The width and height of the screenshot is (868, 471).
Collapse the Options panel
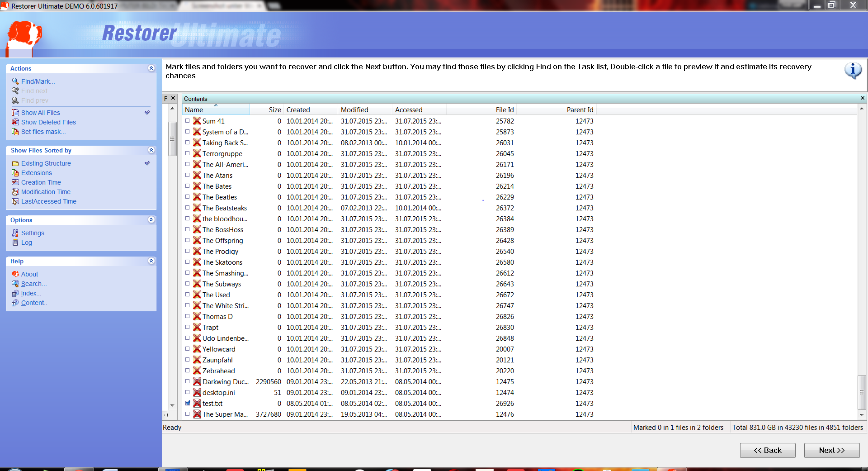tap(151, 220)
